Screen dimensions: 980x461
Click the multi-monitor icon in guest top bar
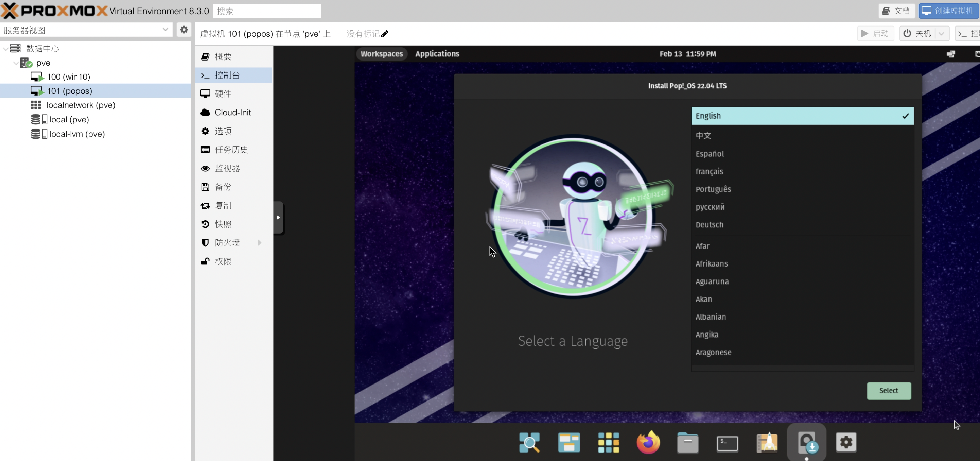coord(950,54)
